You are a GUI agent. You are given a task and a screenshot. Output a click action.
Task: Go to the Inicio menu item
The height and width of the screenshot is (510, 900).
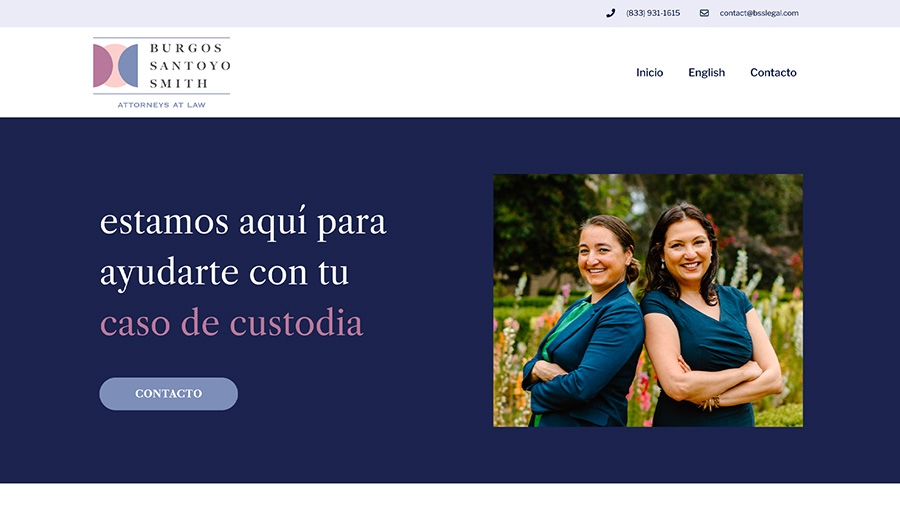[649, 72]
